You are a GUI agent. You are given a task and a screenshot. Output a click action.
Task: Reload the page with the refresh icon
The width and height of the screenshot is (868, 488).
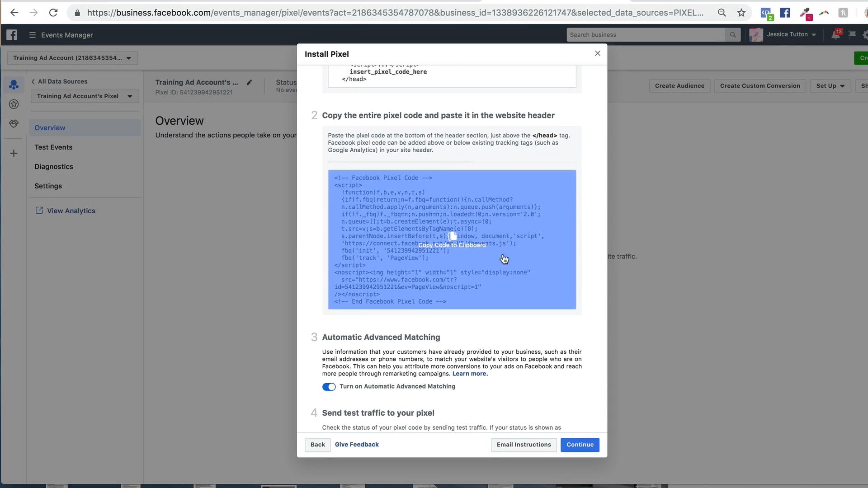(53, 13)
